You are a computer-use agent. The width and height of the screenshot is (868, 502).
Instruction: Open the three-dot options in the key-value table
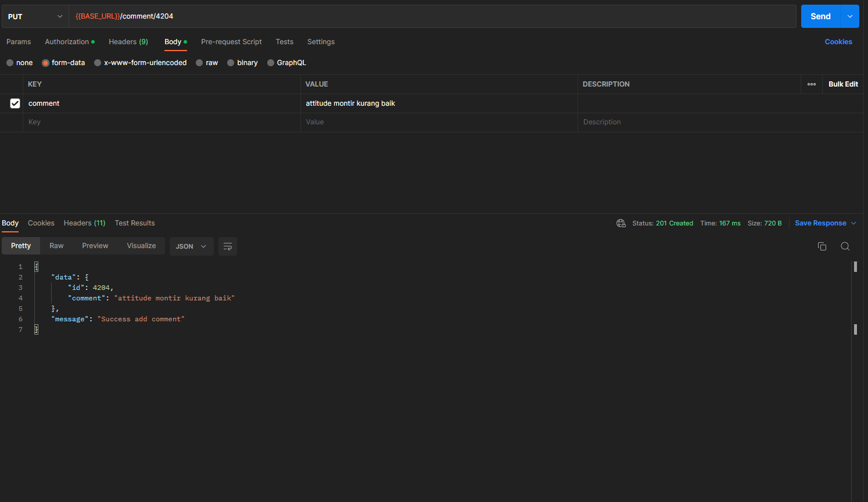coord(812,84)
